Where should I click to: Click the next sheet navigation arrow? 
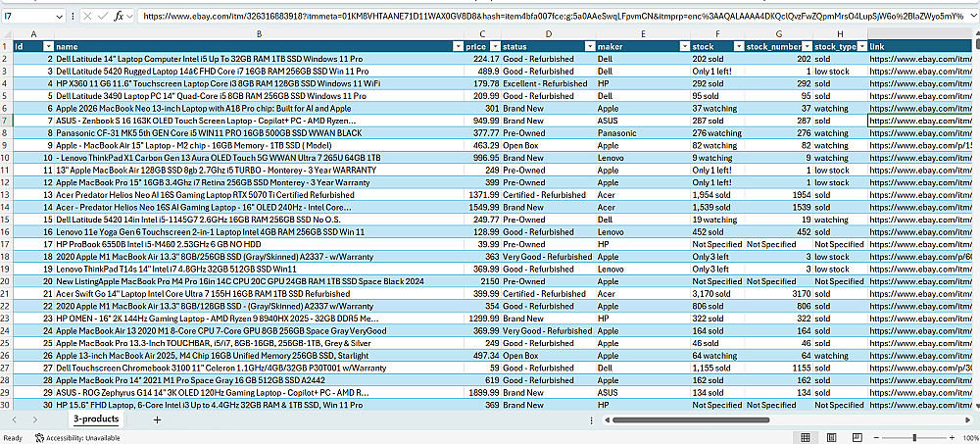[34, 419]
